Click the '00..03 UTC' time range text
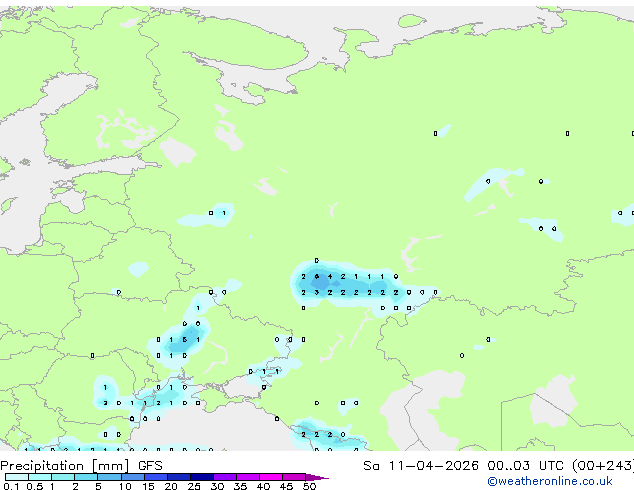Screen dimensions: 634x490 (525, 465)
